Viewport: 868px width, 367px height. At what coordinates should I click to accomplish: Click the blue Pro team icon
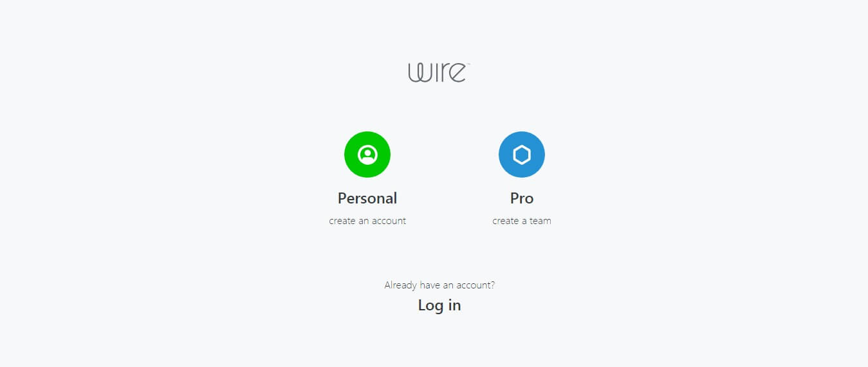point(522,155)
